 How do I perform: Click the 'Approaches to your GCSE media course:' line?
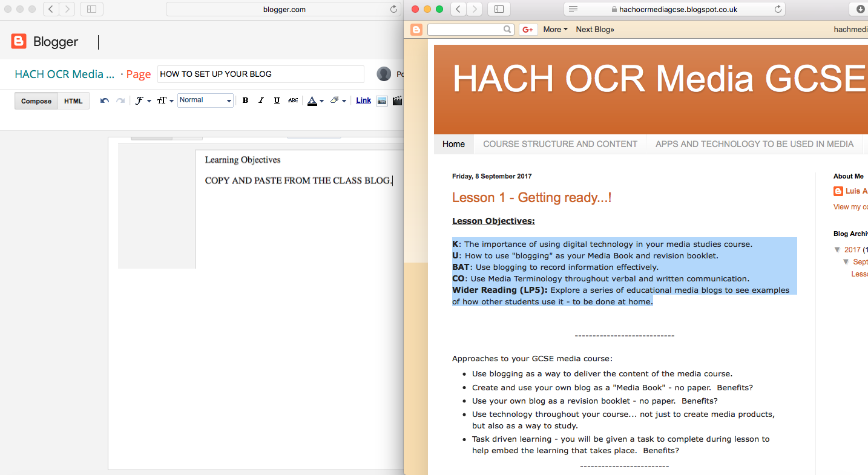[532, 359]
